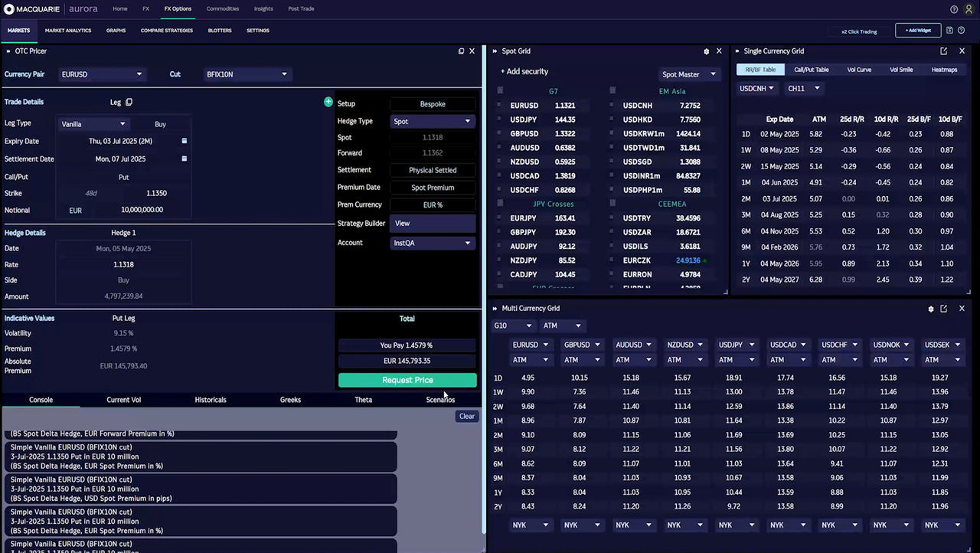Open the Expiry Date calendar picker

(x=184, y=141)
